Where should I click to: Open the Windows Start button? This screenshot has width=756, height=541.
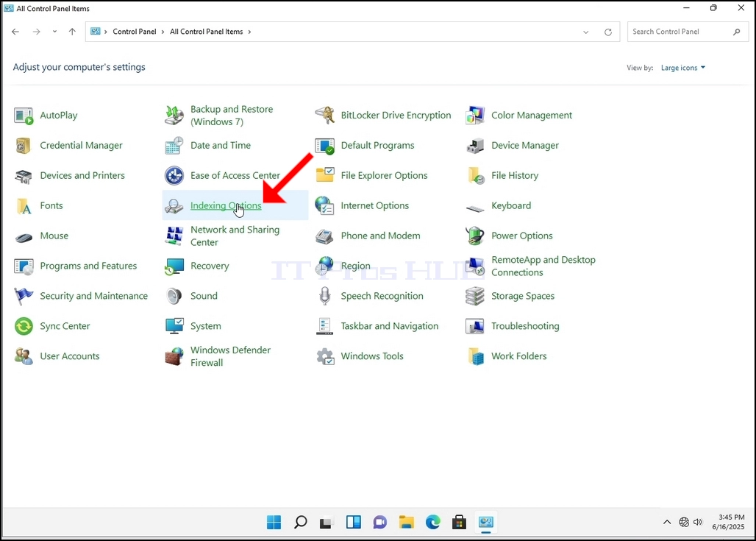(274, 522)
